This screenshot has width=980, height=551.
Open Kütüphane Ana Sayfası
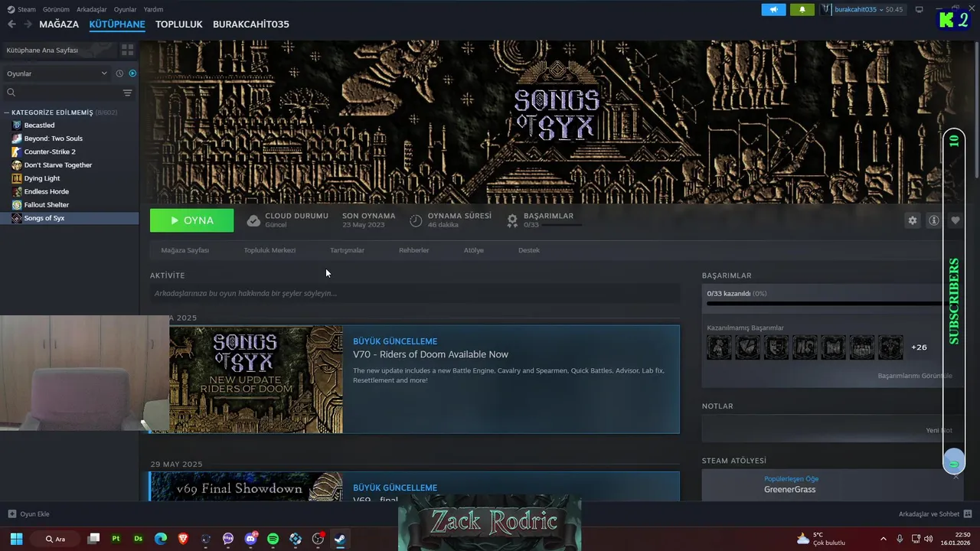[58, 50]
